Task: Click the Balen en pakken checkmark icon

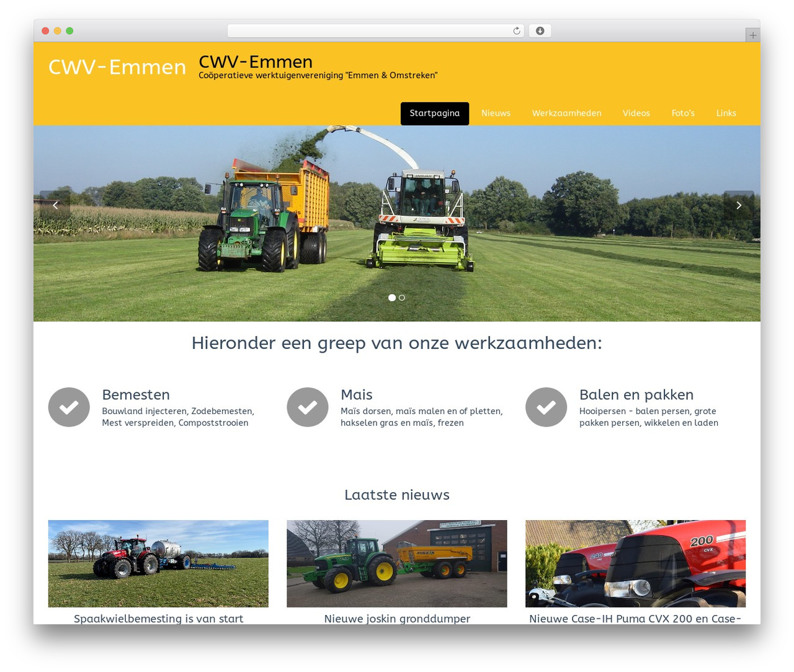Action: tap(546, 407)
